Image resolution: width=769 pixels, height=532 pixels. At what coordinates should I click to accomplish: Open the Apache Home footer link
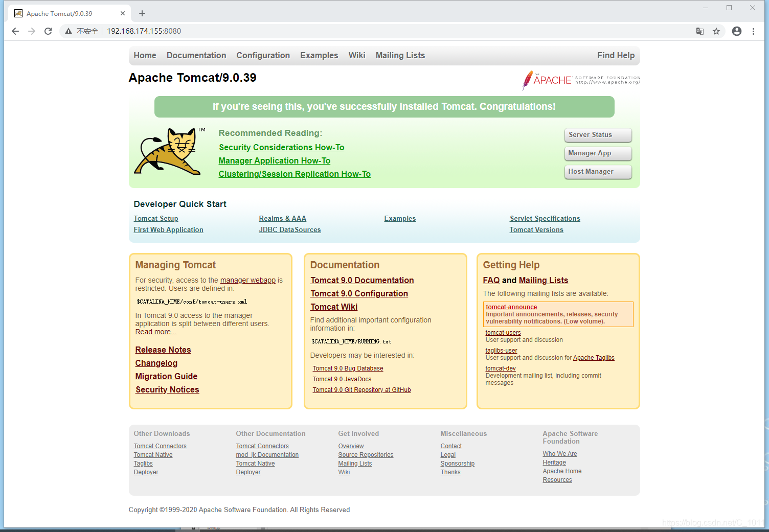[x=562, y=471]
